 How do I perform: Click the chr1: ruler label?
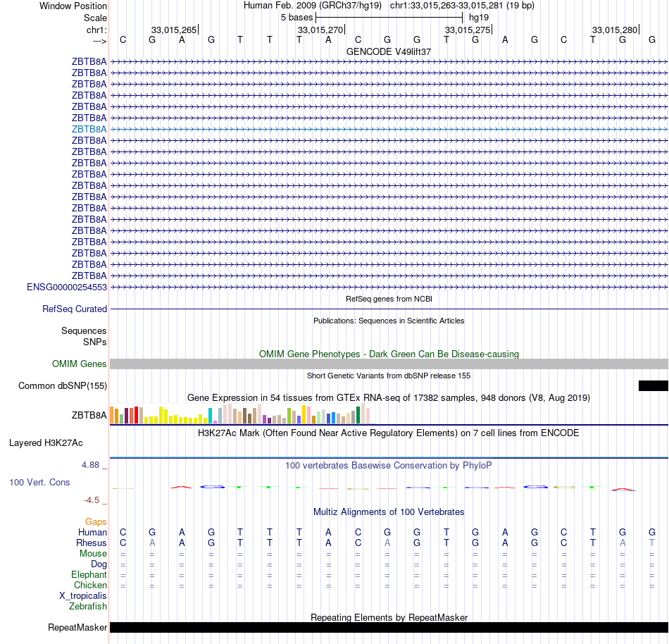96,30
